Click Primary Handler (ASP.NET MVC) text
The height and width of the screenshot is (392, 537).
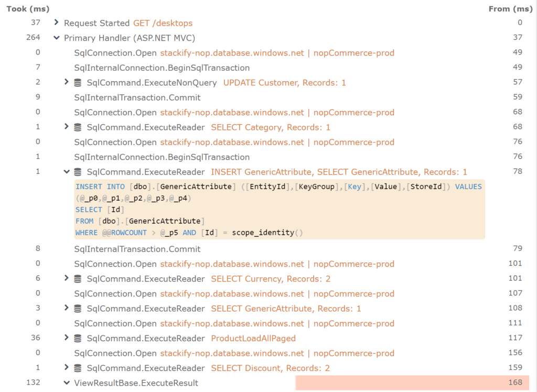[130, 38]
